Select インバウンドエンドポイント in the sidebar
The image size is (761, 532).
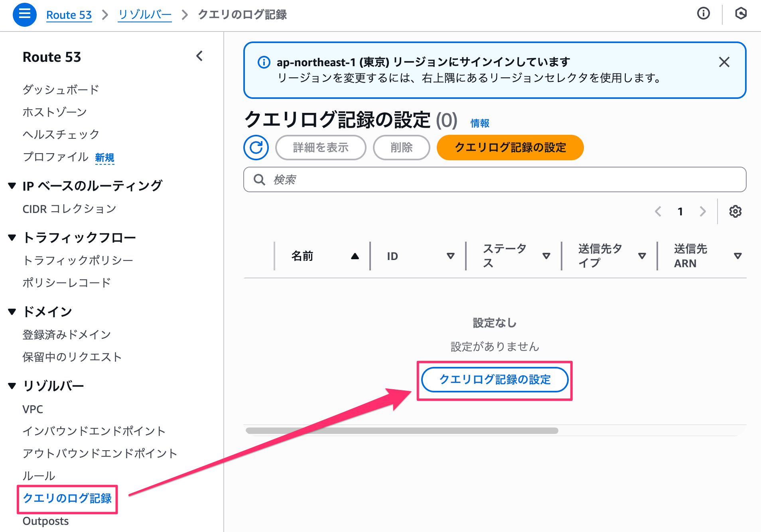pyautogui.click(x=94, y=431)
